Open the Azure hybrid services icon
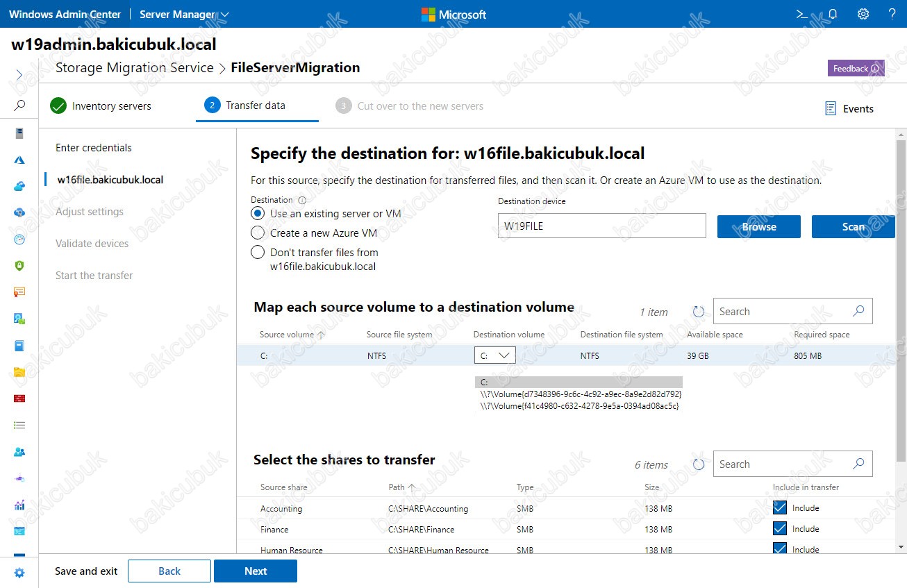The height and width of the screenshot is (588, 907). click(19, 160)
